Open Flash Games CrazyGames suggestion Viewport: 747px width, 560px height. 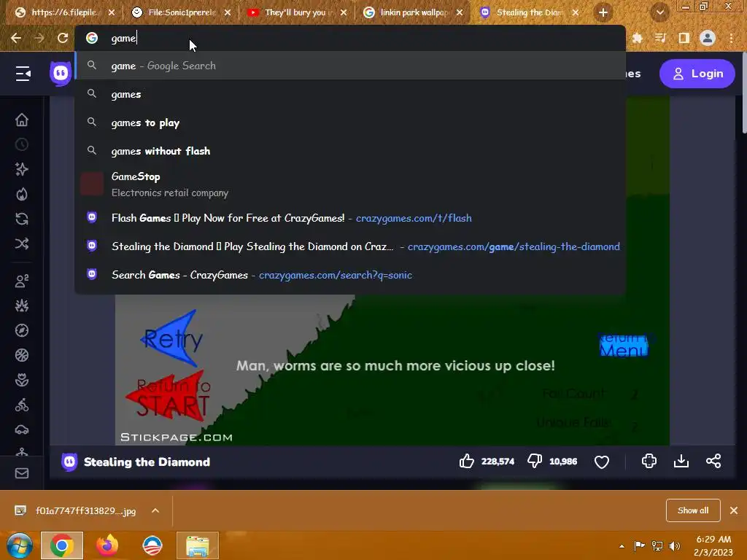tap(350, 218)
